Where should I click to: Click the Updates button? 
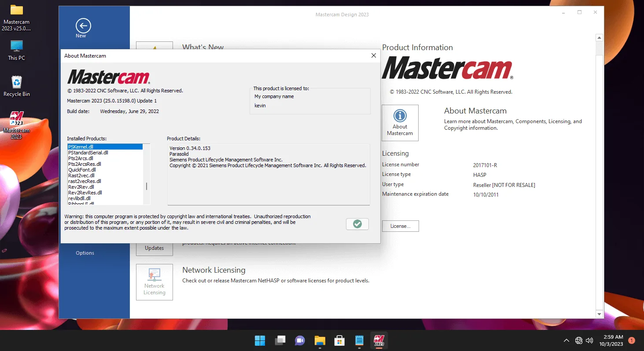point(155,248)
